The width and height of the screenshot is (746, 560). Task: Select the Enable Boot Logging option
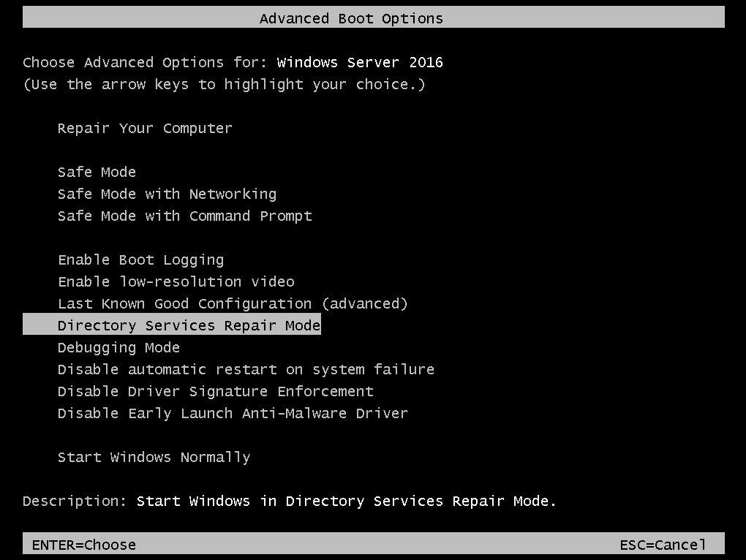140,260
